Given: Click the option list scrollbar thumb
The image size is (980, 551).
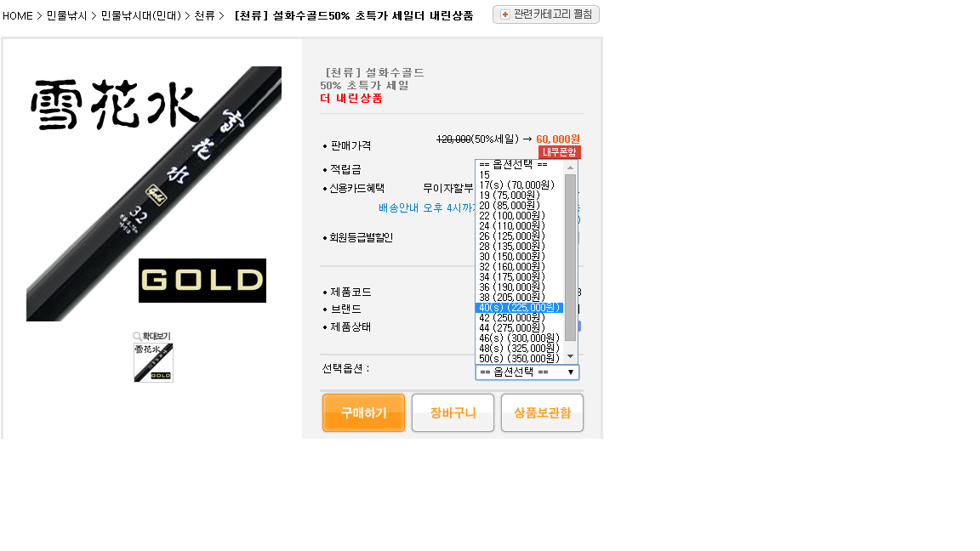Looking at the screenshot, I should 570,258.
